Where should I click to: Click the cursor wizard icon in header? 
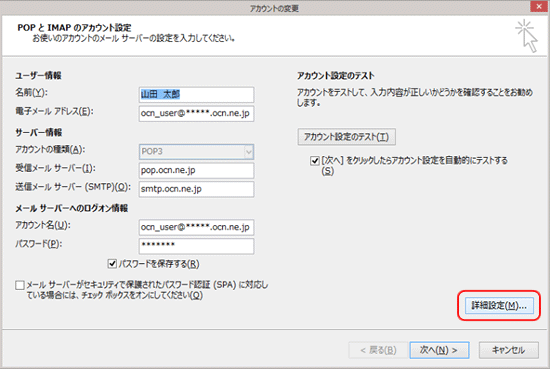[x=526, y=36]
